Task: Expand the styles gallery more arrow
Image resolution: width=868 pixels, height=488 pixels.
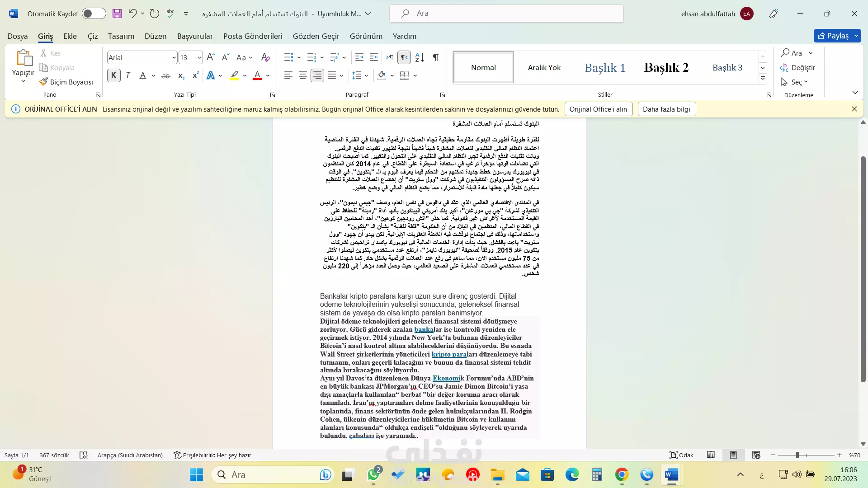Action: (763, 79)
